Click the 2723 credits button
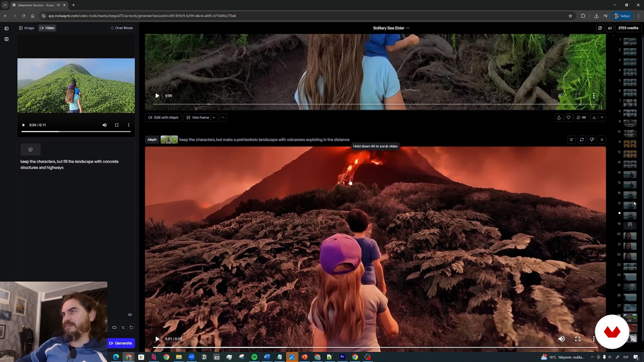 628,28
